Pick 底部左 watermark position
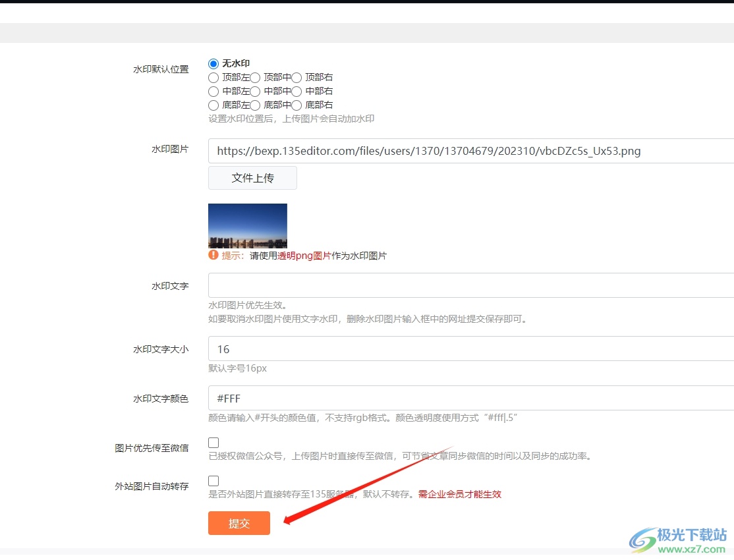The height and width of the screenshot is (560, 734). (x=213, y=105)
